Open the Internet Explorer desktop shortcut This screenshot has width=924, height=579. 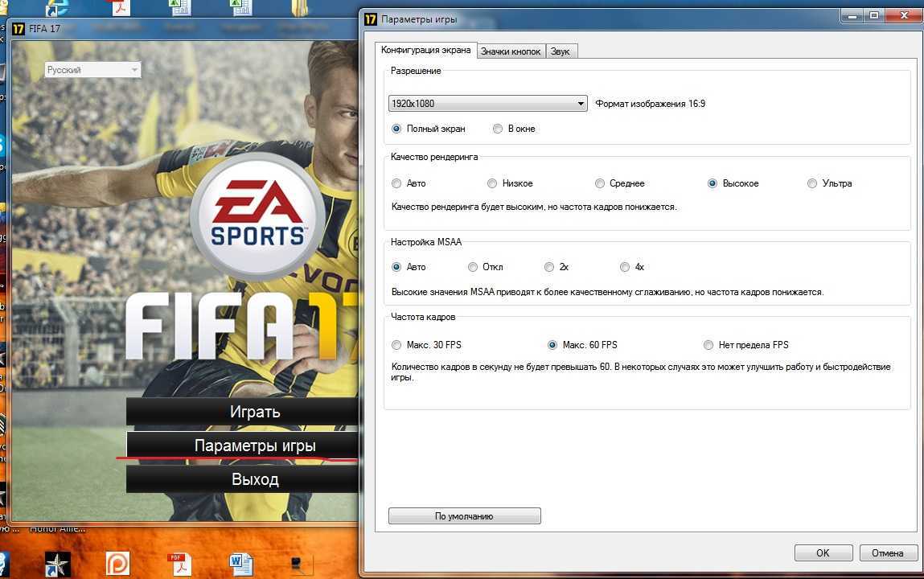[x=58, y=8]
